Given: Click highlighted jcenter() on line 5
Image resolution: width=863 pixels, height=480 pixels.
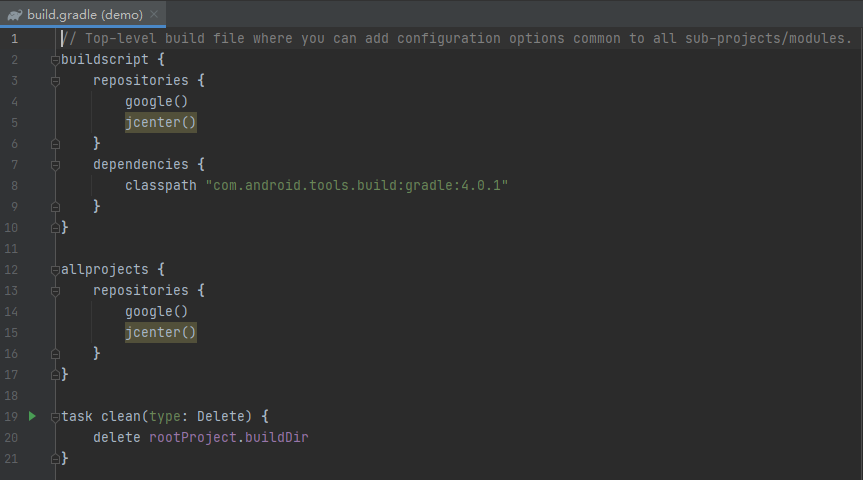Looking at the screenshot, I should click(x=160, y=122).
